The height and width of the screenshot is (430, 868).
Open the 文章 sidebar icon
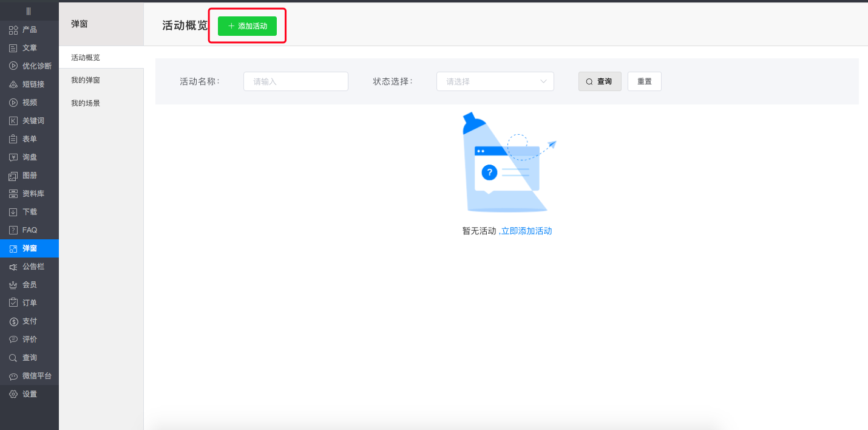[13, 48]
